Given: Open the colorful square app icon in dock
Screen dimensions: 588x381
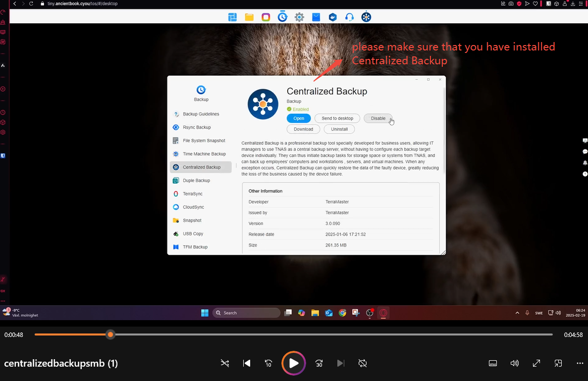Looking at the screenshot, I should pos(266,17).
